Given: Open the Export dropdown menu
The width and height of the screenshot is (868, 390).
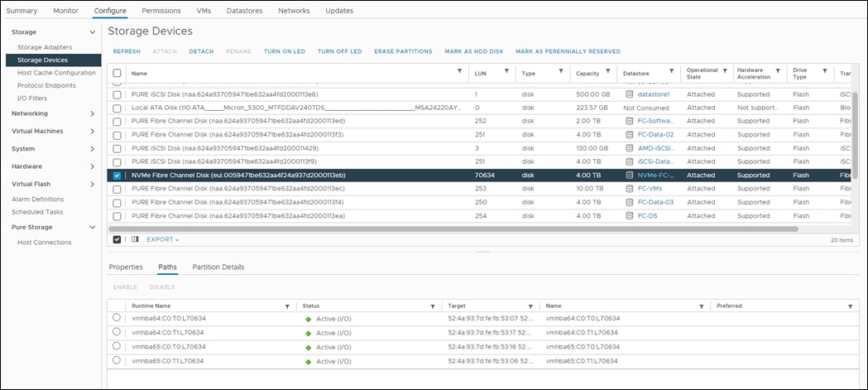Looking at the screenshot, I should (163, 240).
